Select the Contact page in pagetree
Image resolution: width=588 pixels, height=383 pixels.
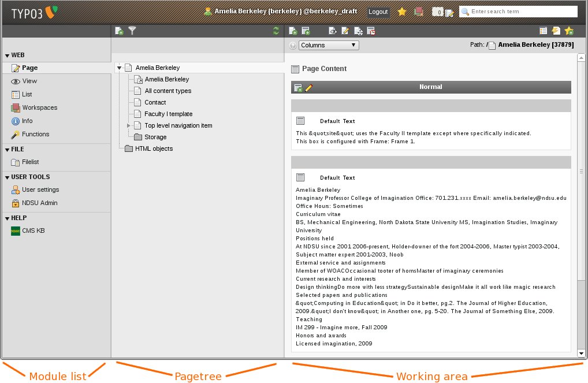(x=155, y=102)
